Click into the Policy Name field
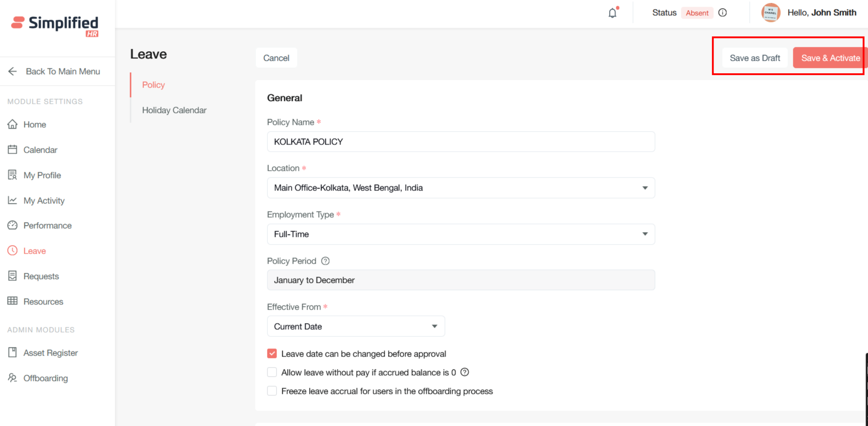Screen dimensions: 868x426 coord(460,142)
